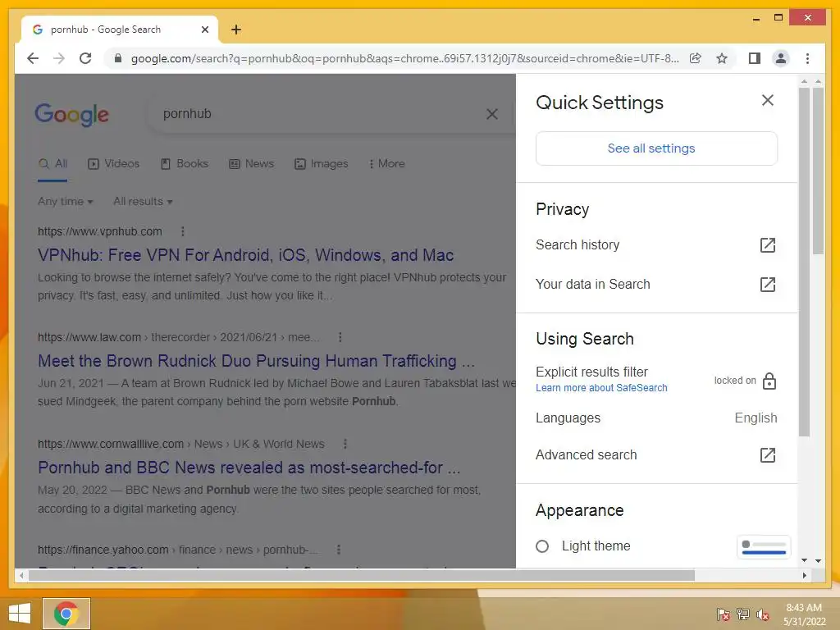Go back to the previous page
This screenshot has height=630, width=840.
click(x=33, y=58)
